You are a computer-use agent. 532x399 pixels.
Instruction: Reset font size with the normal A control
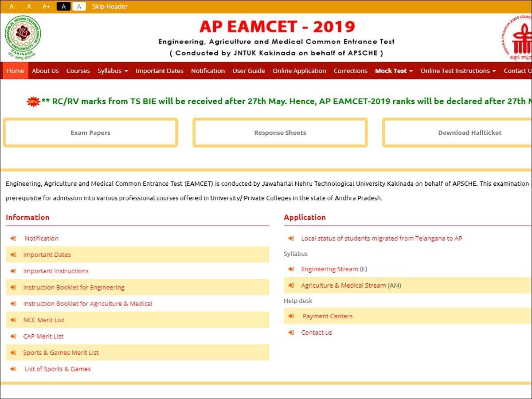tap(29, 7)
